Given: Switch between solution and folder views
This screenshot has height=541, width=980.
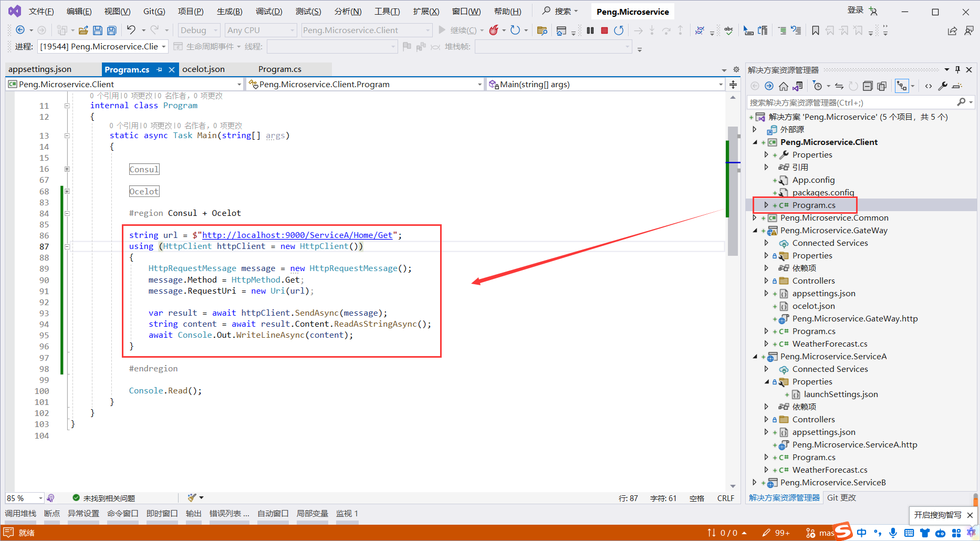Looking at the screenshot, I should pyautogui.click(x=798, y=86).
